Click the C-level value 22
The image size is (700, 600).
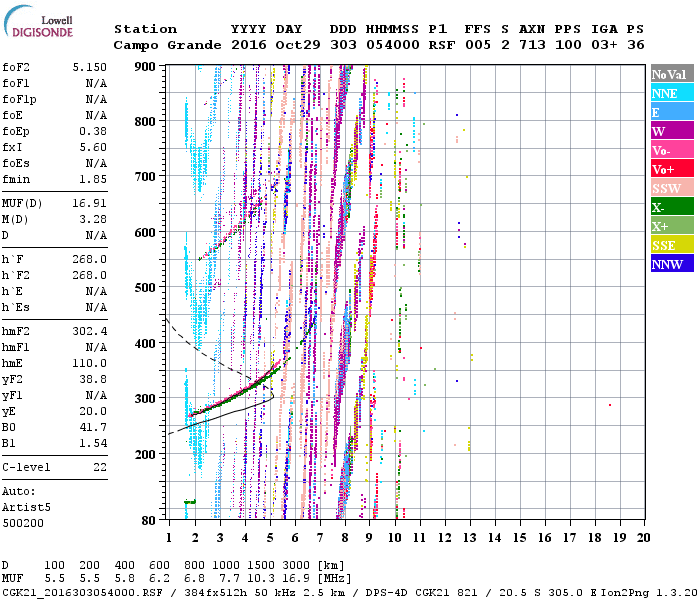coord(100,467)
